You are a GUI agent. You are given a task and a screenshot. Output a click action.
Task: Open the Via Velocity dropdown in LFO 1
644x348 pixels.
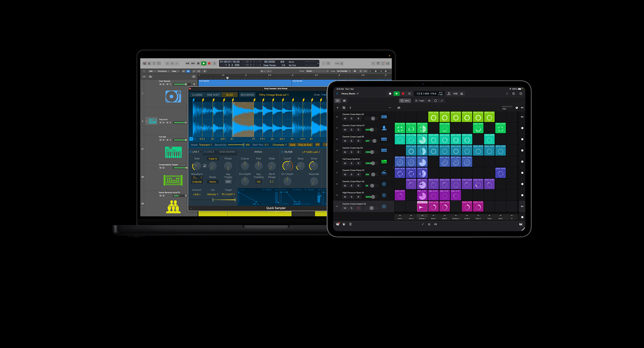tap(213, 194)
